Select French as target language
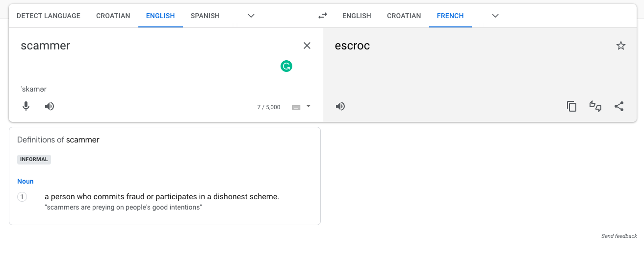 coord(450,16)
